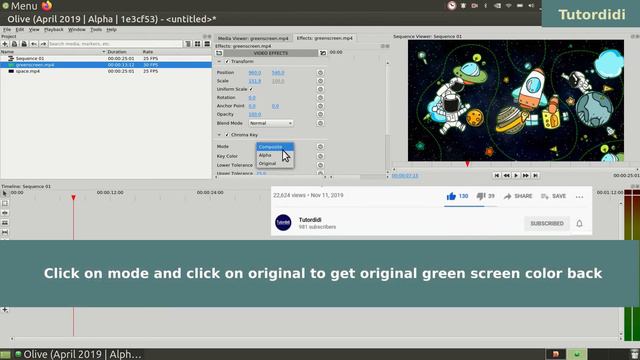Open the View menu
The height and width of the screenshot is (360, 640).
[x=34, y=30]
